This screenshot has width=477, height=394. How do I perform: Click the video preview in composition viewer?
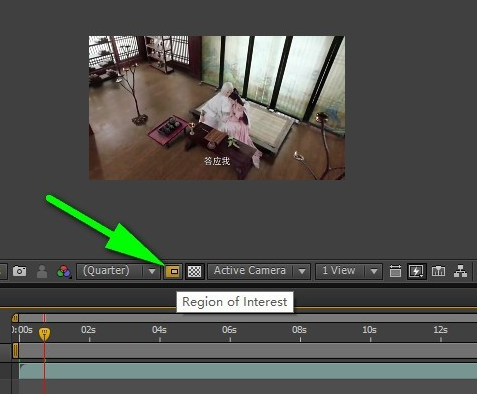point(217,108)
